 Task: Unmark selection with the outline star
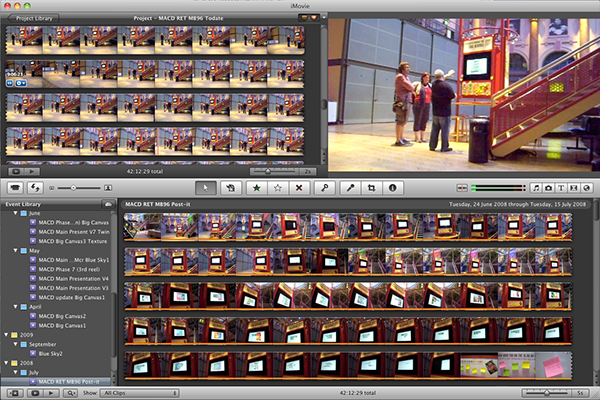[x=278, y=188]
